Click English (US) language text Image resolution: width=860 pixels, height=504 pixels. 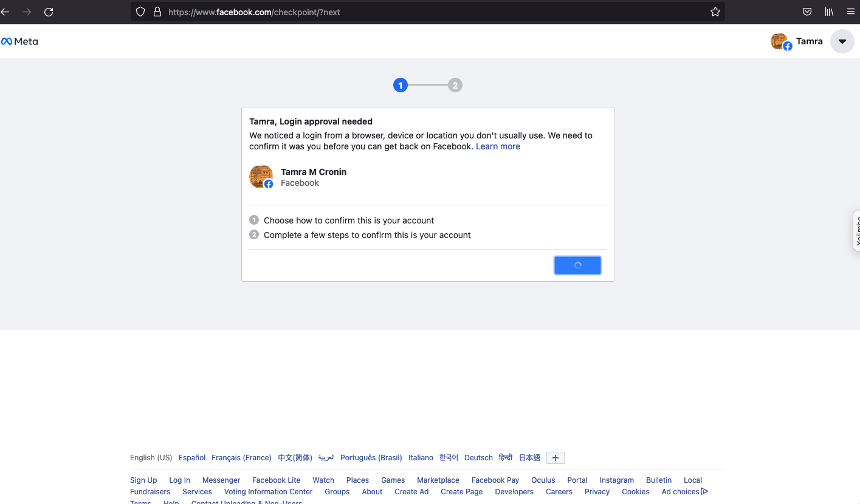pyautogui.click(x=151, y=458)
